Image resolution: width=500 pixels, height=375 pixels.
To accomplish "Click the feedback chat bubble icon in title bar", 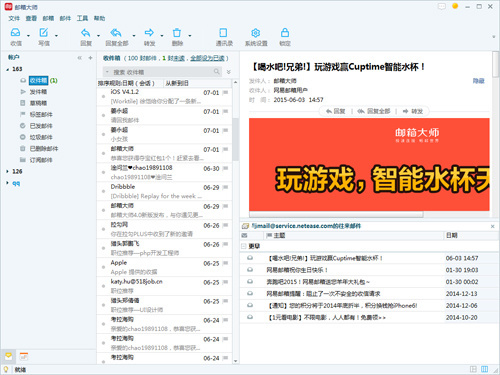I will (x=442, y=6).
